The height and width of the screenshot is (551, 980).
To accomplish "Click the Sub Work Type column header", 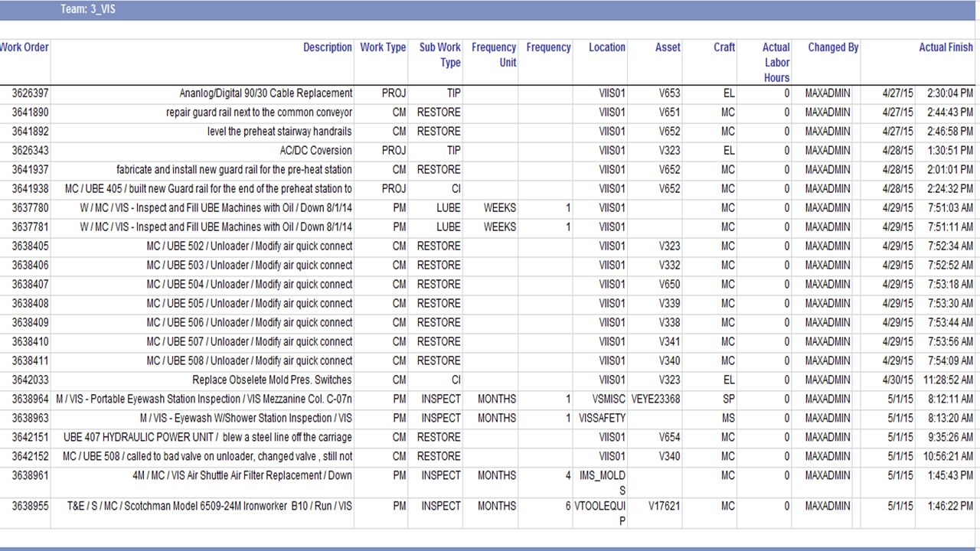I will tap(440, 55).
